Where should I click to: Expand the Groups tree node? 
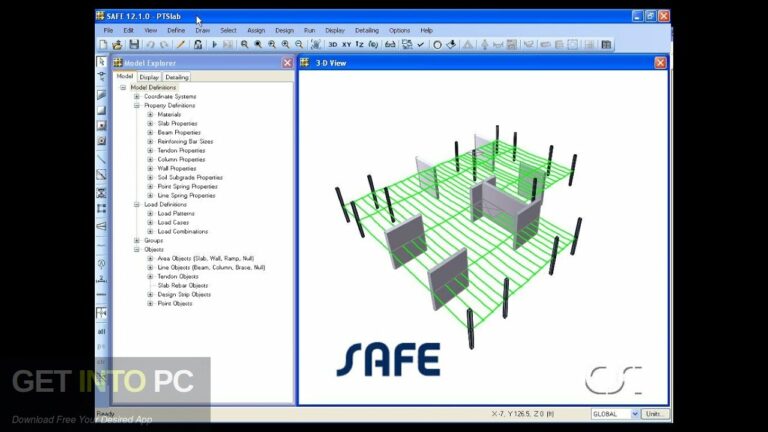(137, 240)
